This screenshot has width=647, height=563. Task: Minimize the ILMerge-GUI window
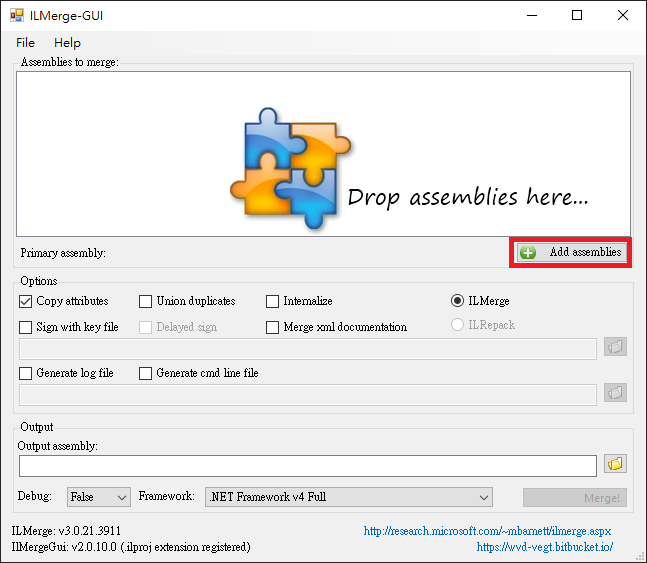tap(532, 15)
